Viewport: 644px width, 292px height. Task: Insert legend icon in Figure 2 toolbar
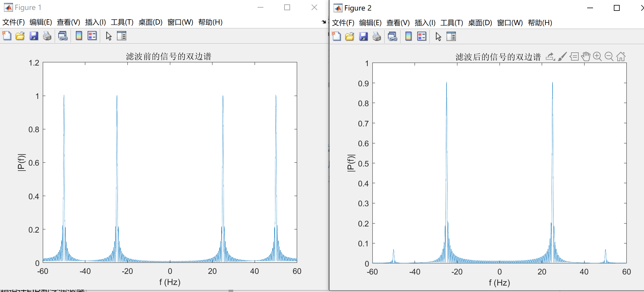coord(422,36)
